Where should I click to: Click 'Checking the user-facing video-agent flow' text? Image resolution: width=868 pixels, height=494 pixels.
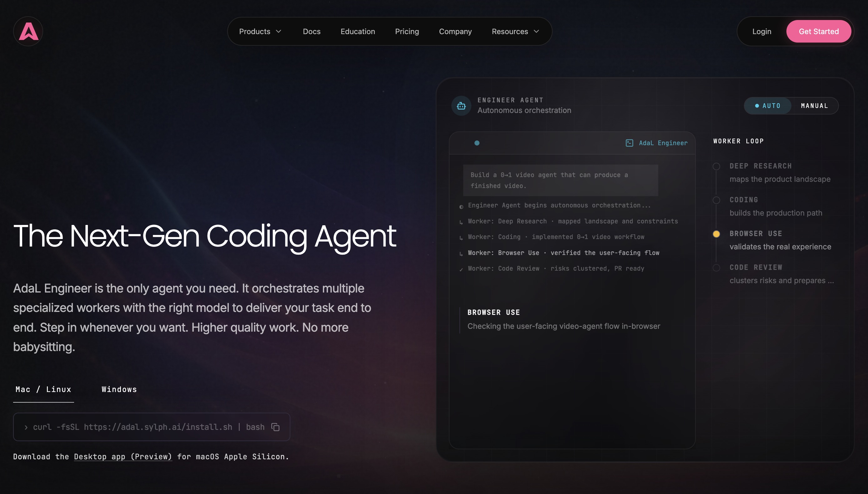click(564, 326)
